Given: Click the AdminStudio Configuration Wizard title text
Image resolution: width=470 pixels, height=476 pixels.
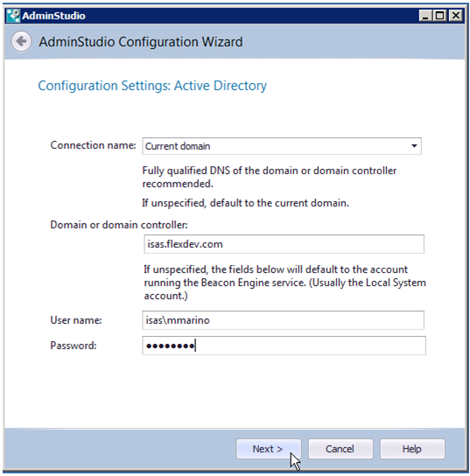Looking at the screenshot, I should pyautogui.click(x=141, y=42).
